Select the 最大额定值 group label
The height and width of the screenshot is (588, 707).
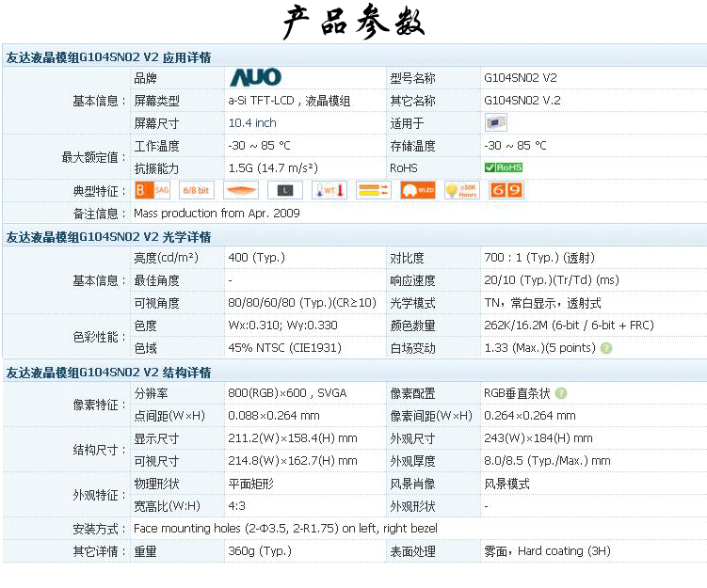94,157
